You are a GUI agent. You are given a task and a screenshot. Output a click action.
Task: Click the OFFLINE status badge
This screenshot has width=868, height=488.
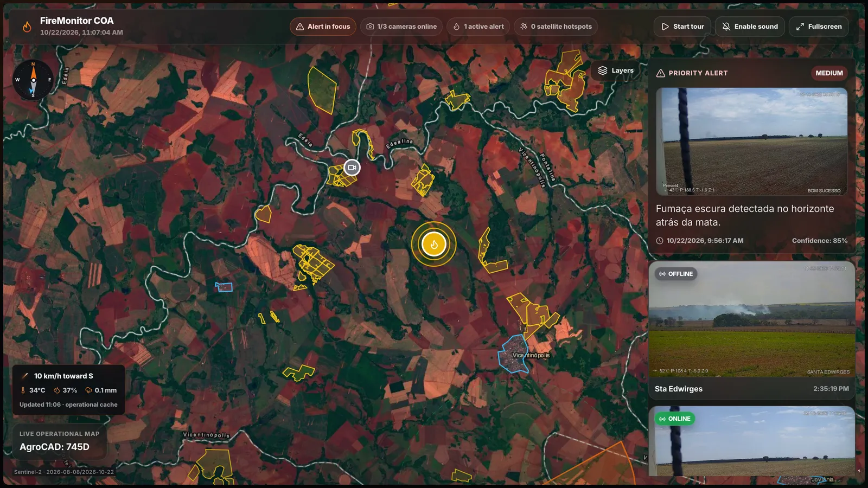676,274
